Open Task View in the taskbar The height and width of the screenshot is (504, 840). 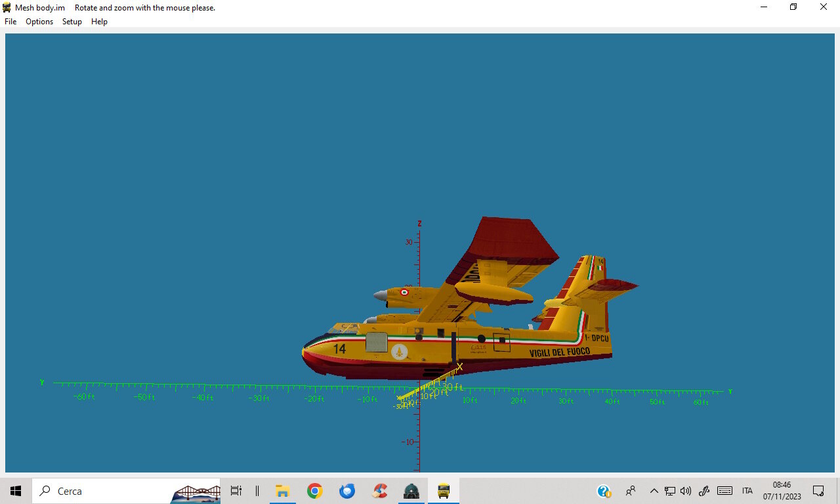(236, 491)
